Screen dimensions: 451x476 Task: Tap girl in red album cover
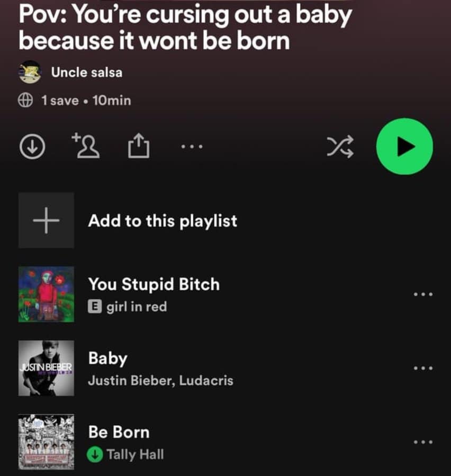[x=46, y=294]
